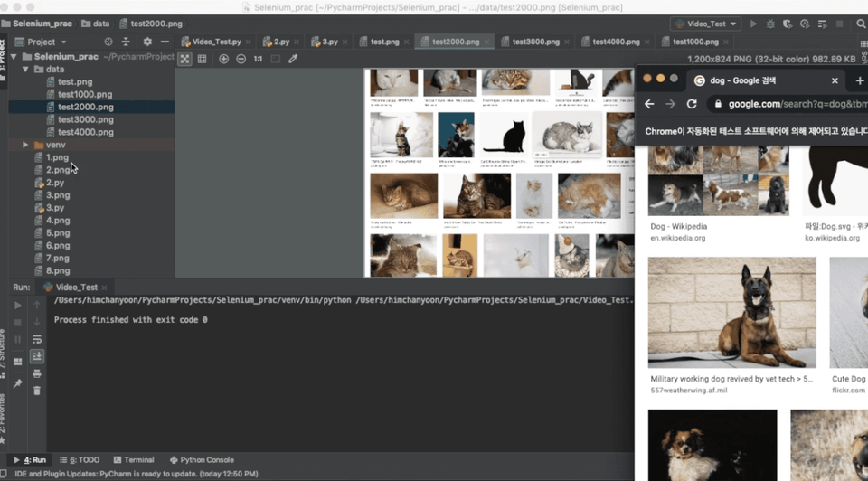Open the Python Console tool window
The height and width of the screenshot is (481, 868).
tap(202, 460)
